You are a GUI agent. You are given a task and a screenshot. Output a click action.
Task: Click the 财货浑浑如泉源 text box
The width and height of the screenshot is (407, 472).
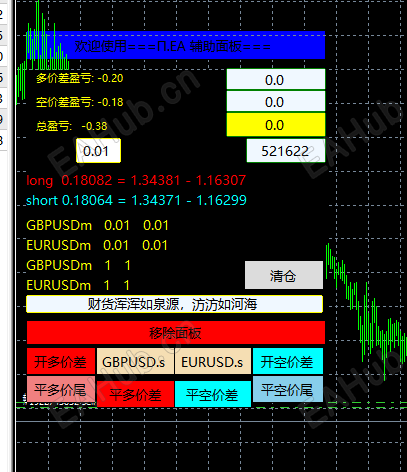(x=174, y=304)
